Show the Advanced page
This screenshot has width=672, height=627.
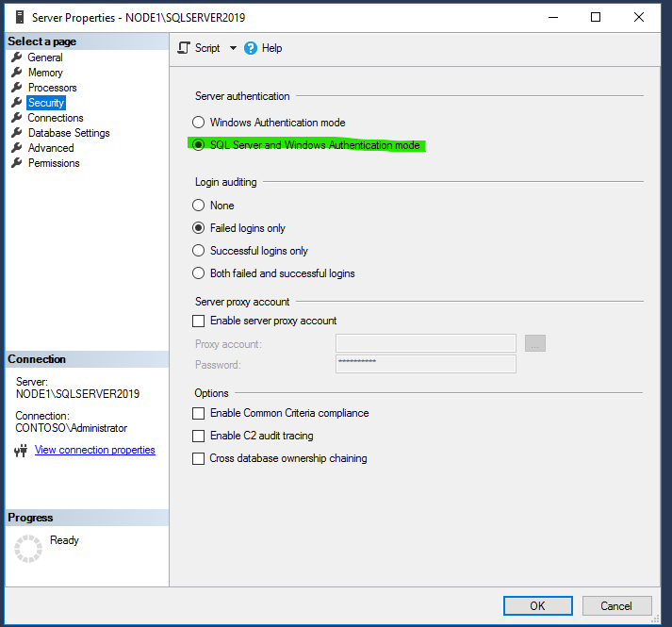[x=51, y=148]
